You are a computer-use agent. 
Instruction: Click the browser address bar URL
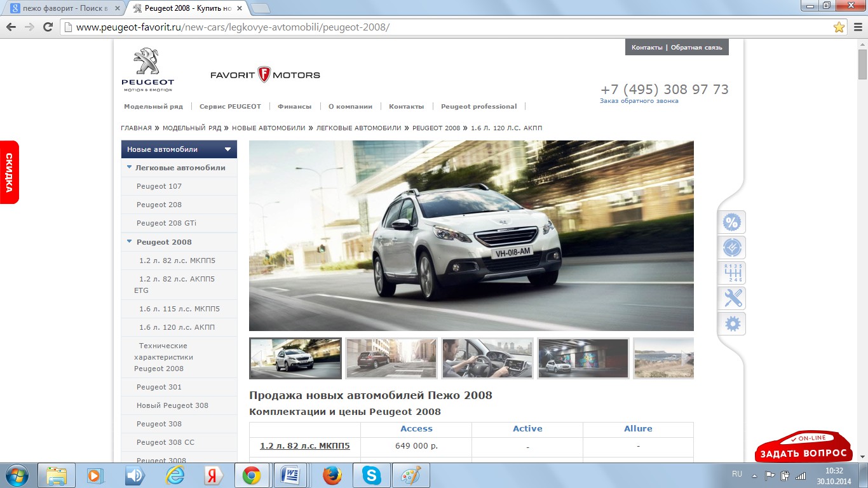click(x=233, y=27)
